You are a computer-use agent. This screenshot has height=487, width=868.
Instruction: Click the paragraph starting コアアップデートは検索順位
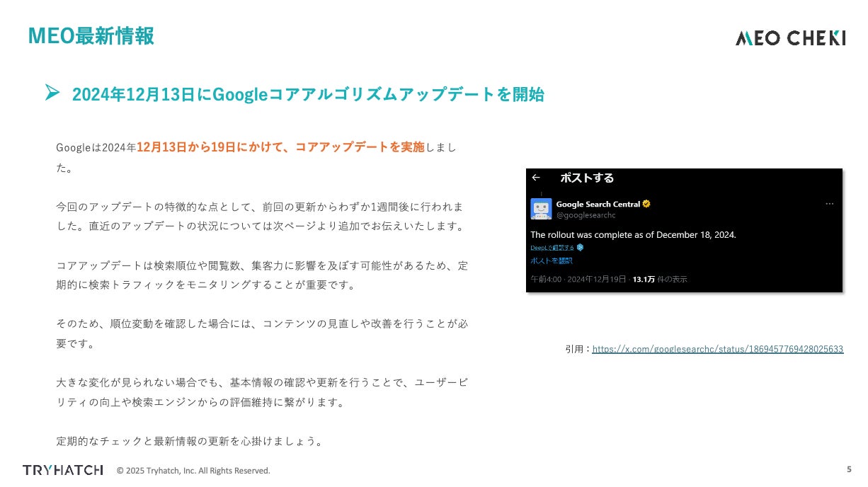[x=261, y=275]
